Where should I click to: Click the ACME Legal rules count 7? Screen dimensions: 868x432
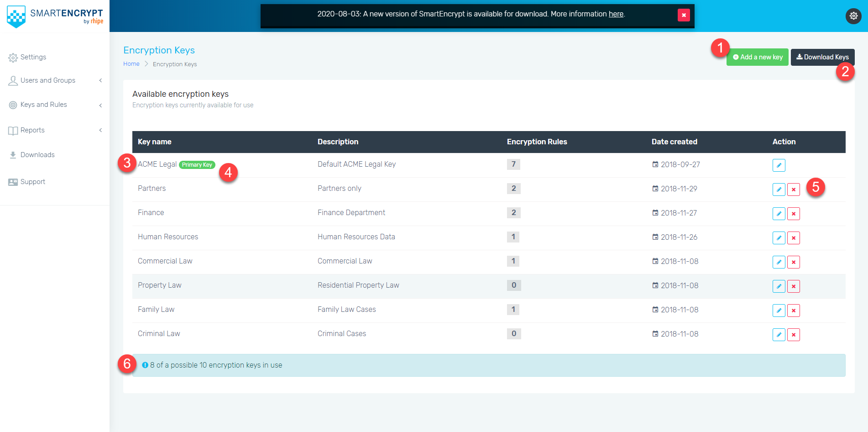pyautogui.click(x=513, y=164)
